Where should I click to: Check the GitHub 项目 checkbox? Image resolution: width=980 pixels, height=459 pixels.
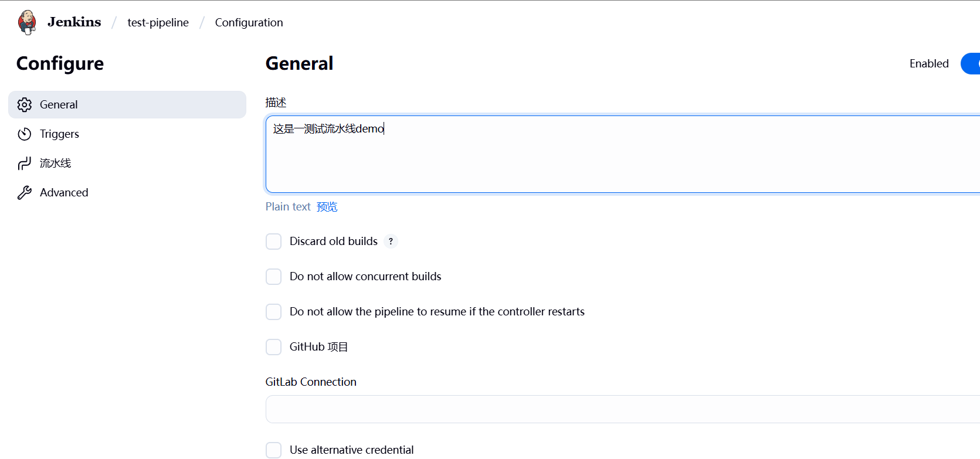click(273, 347)
